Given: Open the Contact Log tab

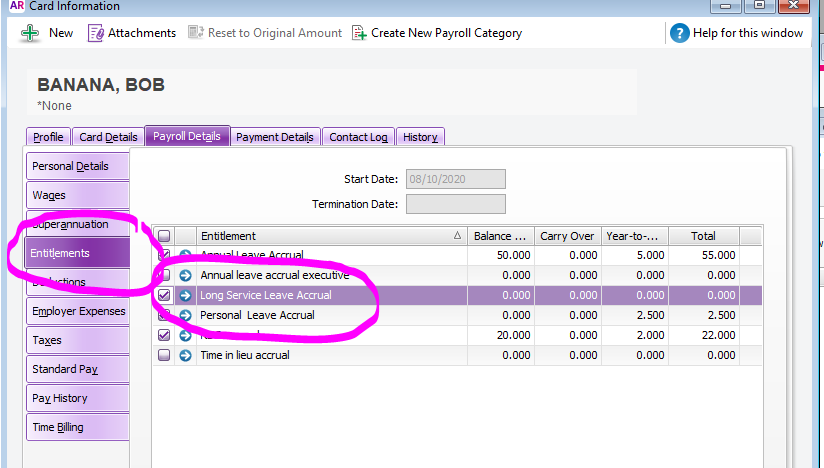Looking at the screenshot, I should point(358,137).
